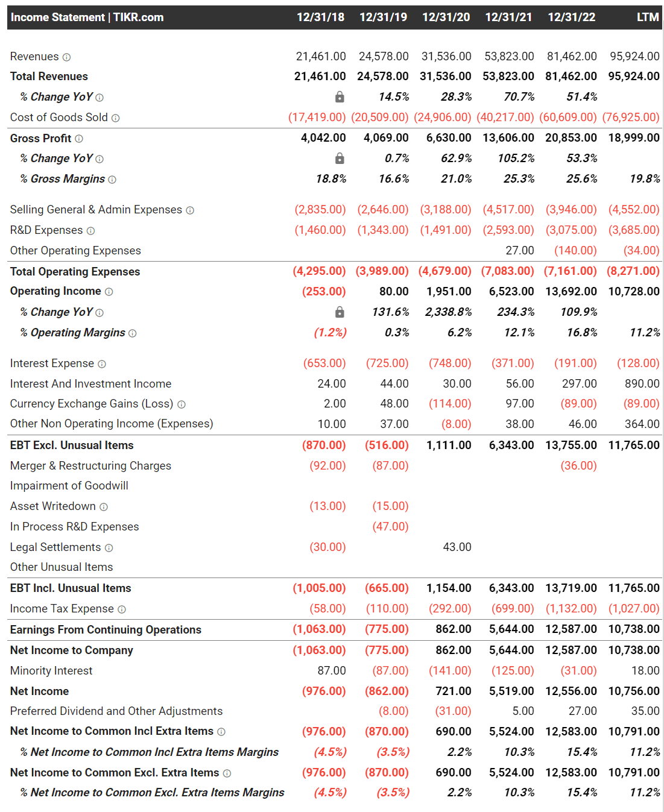Image resolution: width=664 pixels, height=812 pixels.
Task: Select the 12/31/22 column header
Action: click(x=572, y=17)
